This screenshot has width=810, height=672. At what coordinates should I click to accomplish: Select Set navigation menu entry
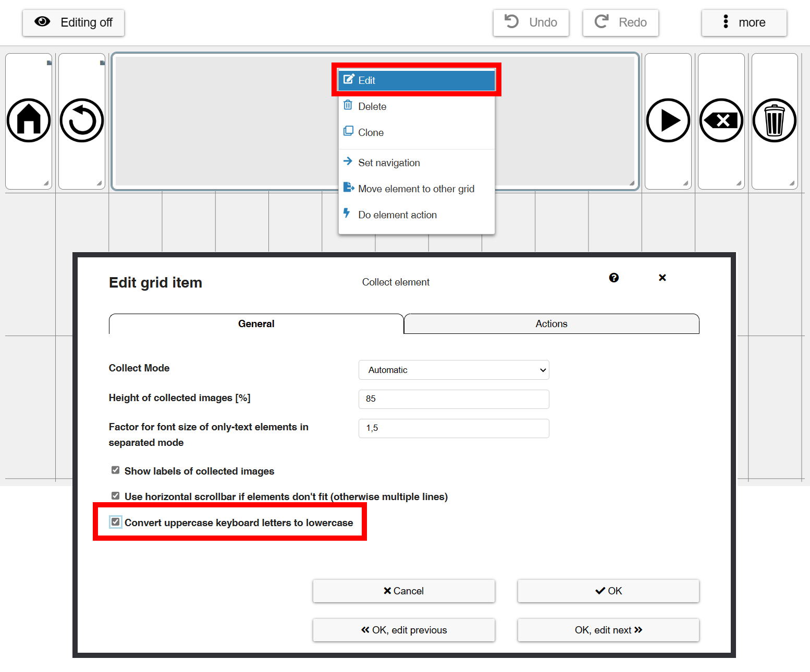pyautogui.click(x=416, y=163)
